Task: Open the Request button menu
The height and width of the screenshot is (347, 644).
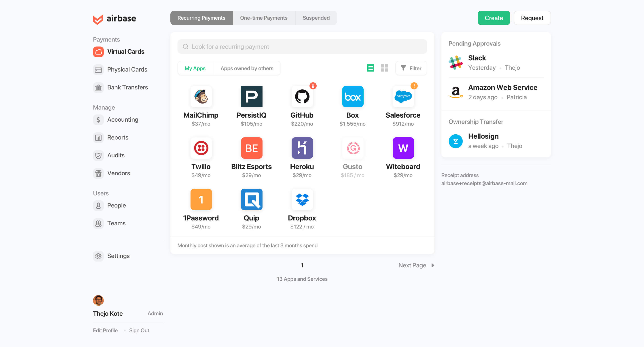Action: pyautogui.click(x=532, y=18)
